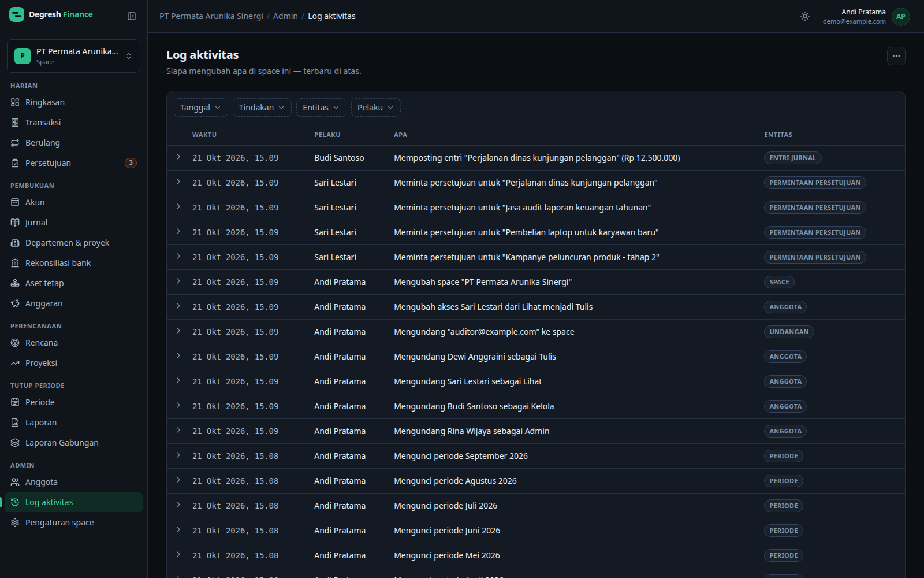Screen dimensions: 924x578
Task: Open Pengaturan space settings
Action: [x=73, y=523]
